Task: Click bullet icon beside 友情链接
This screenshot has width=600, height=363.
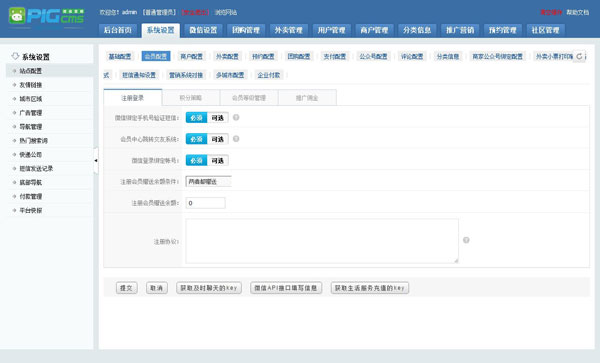Action: tap(15, 85)
